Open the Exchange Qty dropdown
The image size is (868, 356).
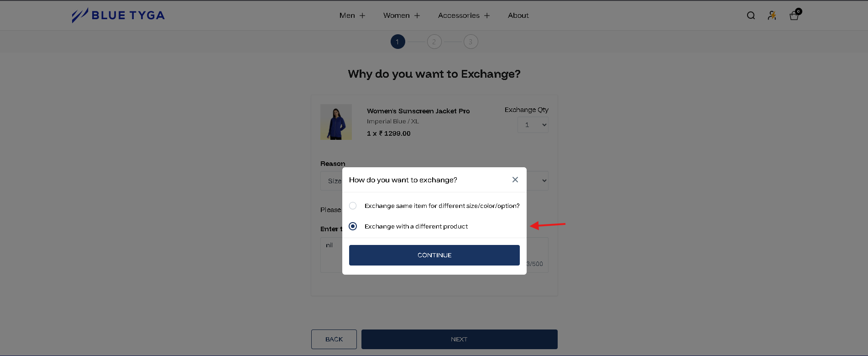click(x=533, y=125)
